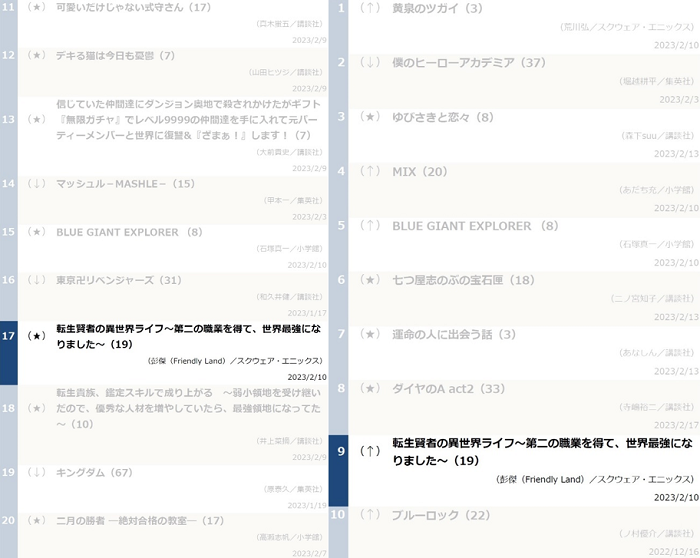Viewport: 700px width, 558px height.
Task: Select 僕のヒーローアカデミア (37) title
Action: coord(469,63)
